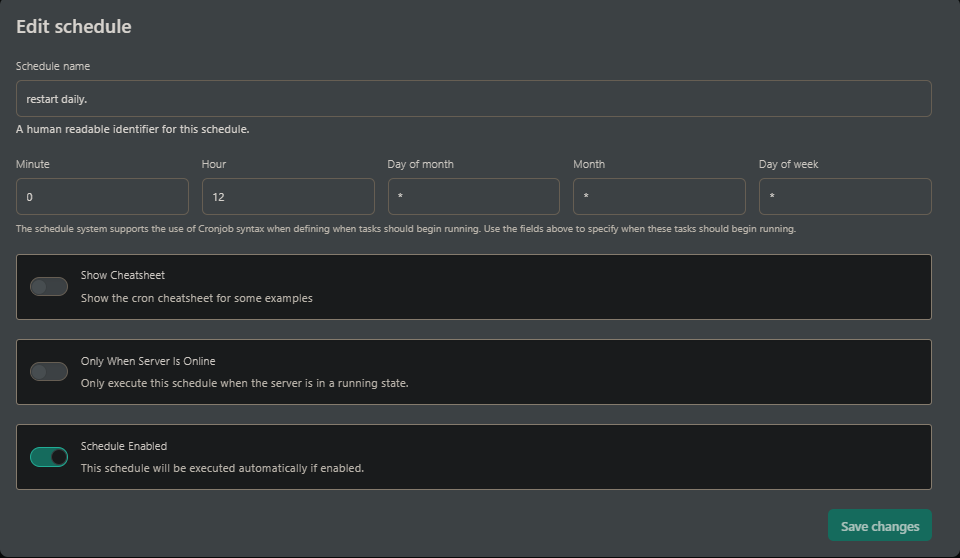The height and width of the screenshot is (558, 960).
Task: Focus the Month cron input
Action: coord(659,197)
